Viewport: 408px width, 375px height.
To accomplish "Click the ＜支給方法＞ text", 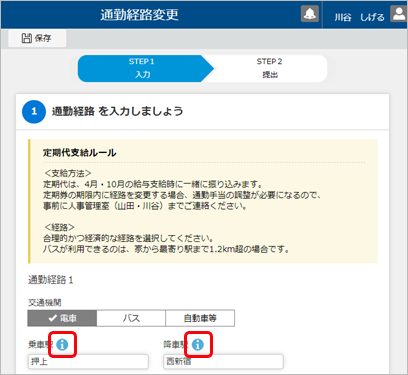I will pyautogui.click(x=68, y=173).
